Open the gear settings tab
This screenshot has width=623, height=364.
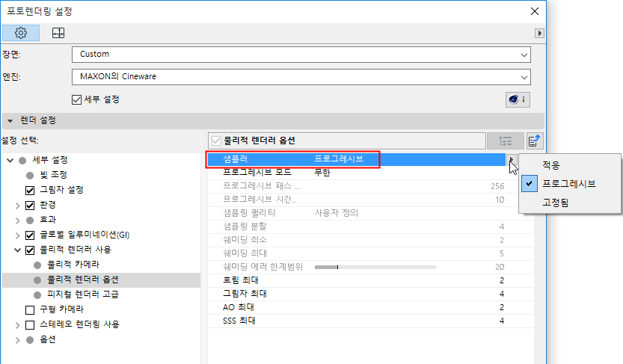[21, 33]
